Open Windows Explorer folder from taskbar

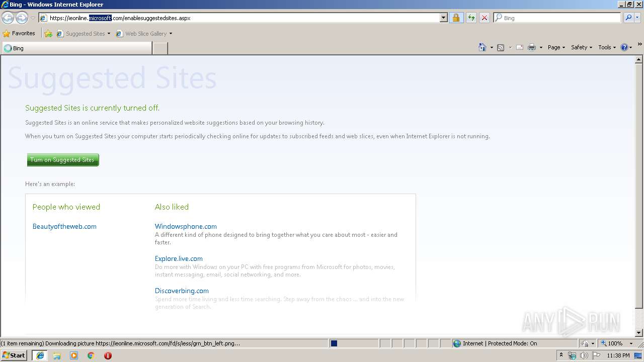57,355
